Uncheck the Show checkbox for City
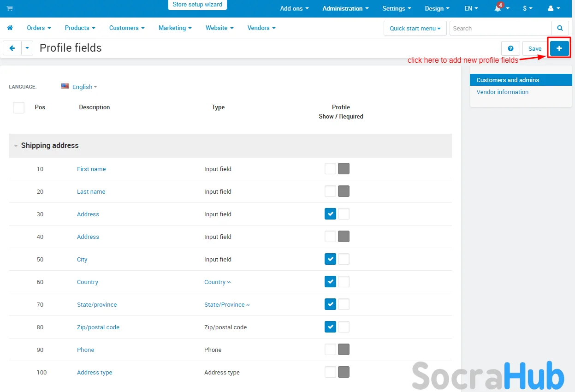The image size is (575, 392). (x=330, y=259)
